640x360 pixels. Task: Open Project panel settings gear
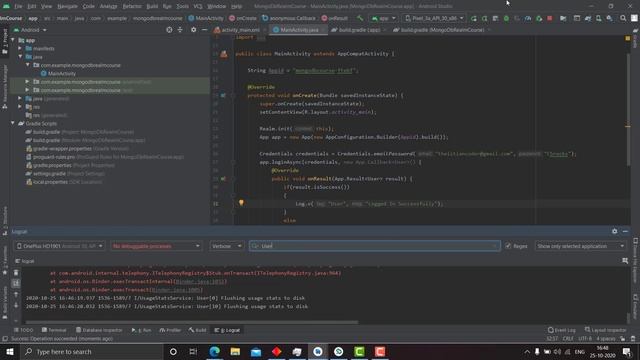193,30
